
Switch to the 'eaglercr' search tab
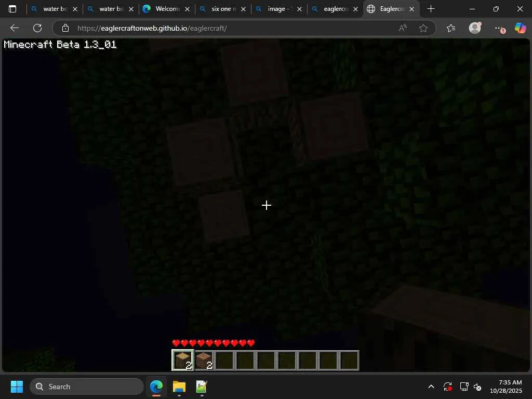tap(336, 9)
